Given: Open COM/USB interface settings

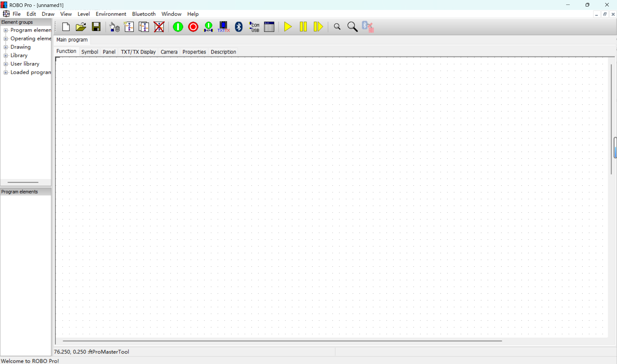Looking at the screenshot, I should (x=254, y=27).
